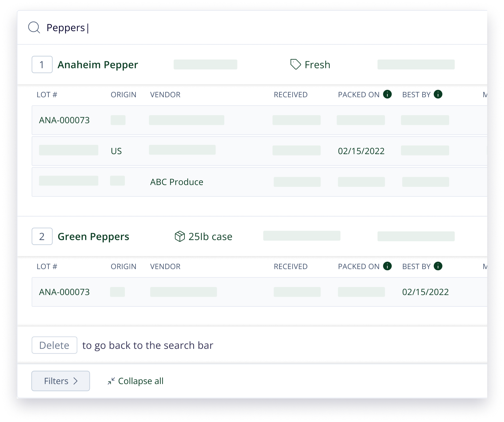Click Best By info icon in Anaheim table
Image resolution: width=504 pixels, height=422 pixels.
(x=438, y=94)
